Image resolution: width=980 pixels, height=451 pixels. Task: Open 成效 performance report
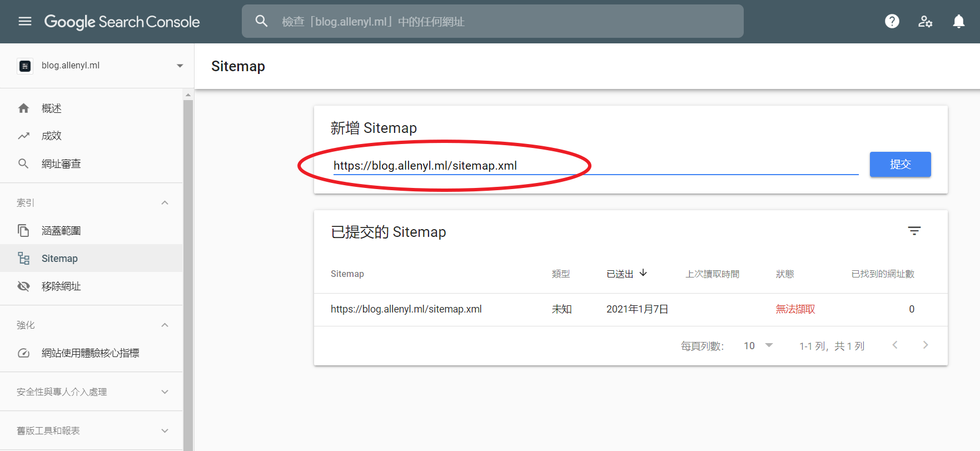pos(51,136)
